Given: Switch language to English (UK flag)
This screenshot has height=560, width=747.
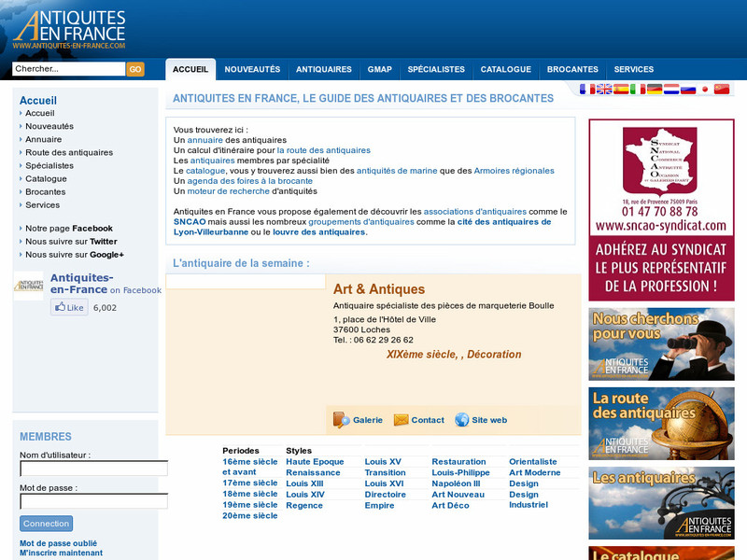Looking at the screenshot, I should click(604, 89).
